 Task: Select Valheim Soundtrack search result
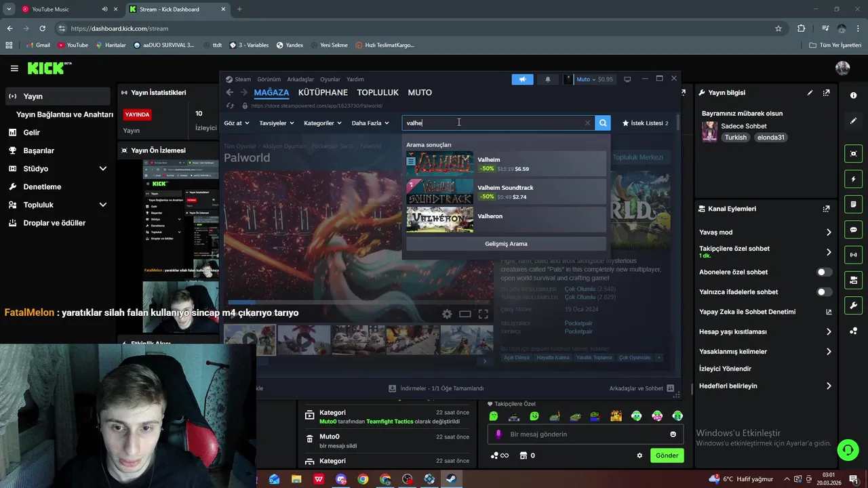point(506,192)
